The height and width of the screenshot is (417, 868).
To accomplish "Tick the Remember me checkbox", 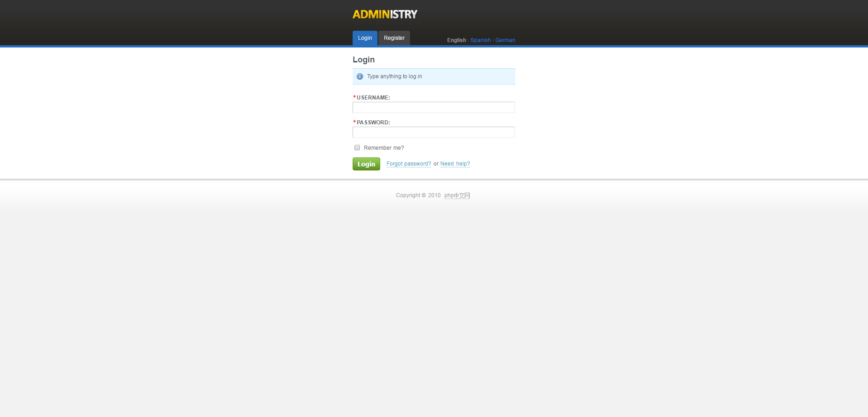I will pyautogui.click(x=357, y=147).
